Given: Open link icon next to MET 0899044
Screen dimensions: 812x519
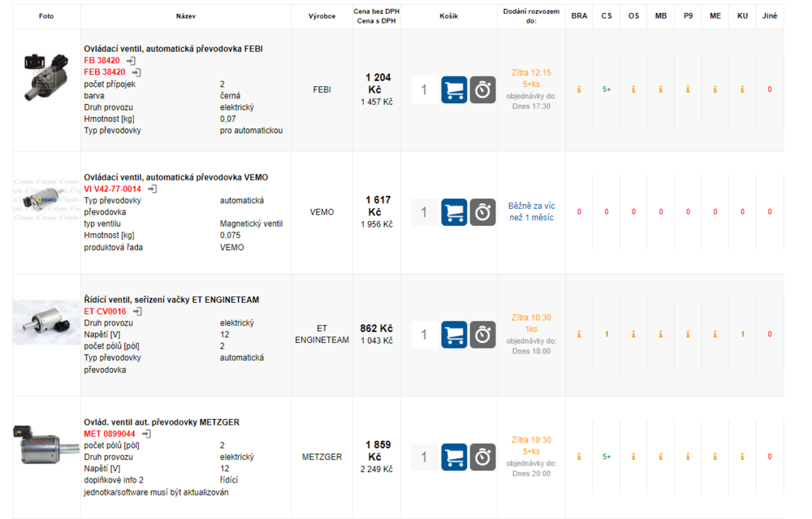Looking at the screenshot, I should coord(146,434).
